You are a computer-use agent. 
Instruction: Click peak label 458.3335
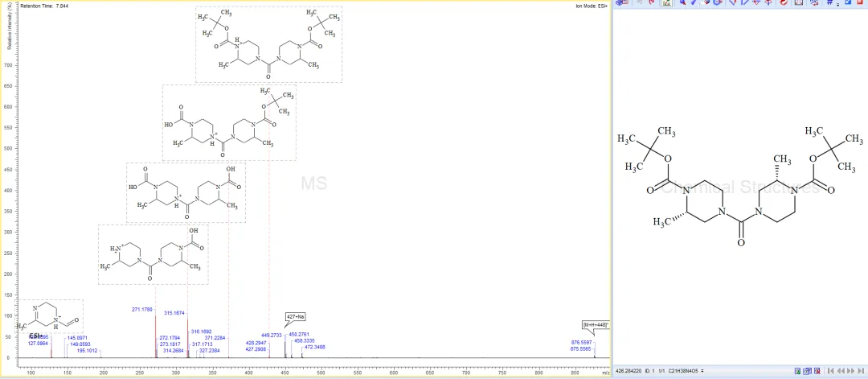[x=305, y=340]
